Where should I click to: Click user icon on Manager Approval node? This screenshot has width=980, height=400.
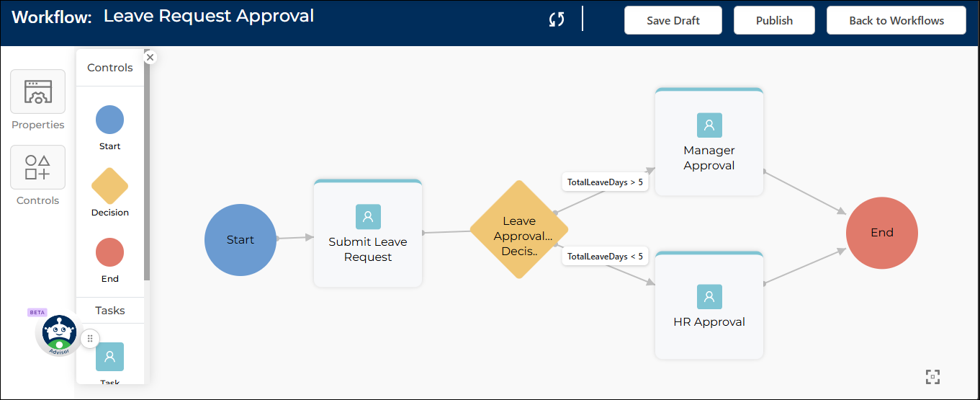click(x=709, y=125)
